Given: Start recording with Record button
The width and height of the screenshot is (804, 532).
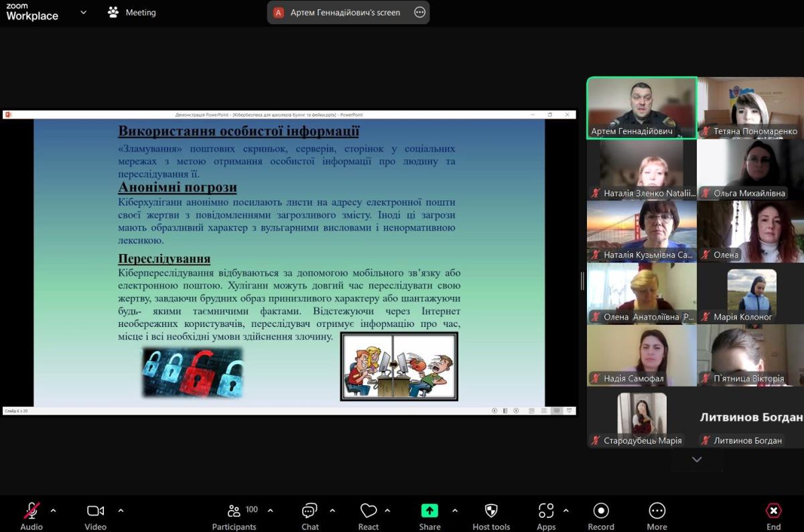Looking at the screenshot, I should (x=601, y=515).
